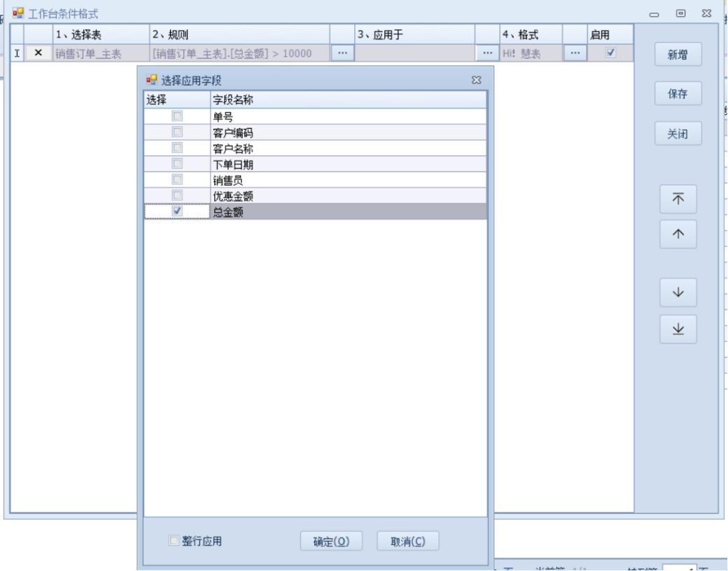Click the move-to-bottom arrow button
Viewport: 728px width, 571px height.
click(678, 329)
